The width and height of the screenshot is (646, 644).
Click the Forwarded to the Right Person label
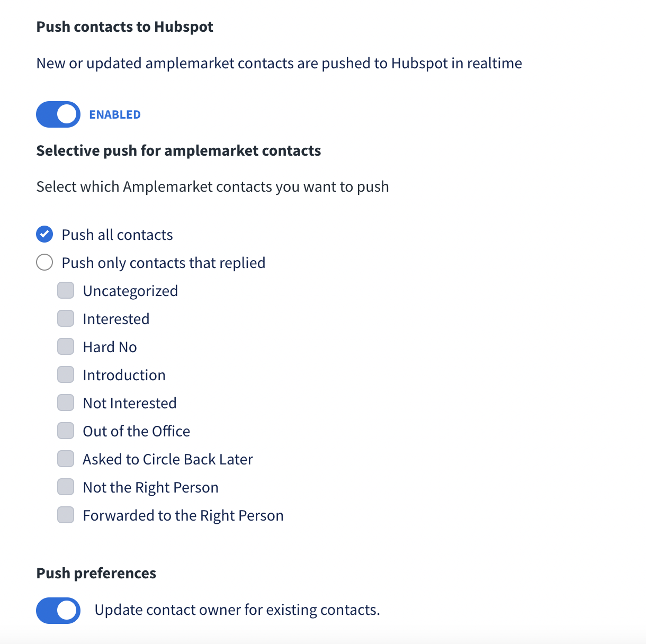[x=183, y=515]
